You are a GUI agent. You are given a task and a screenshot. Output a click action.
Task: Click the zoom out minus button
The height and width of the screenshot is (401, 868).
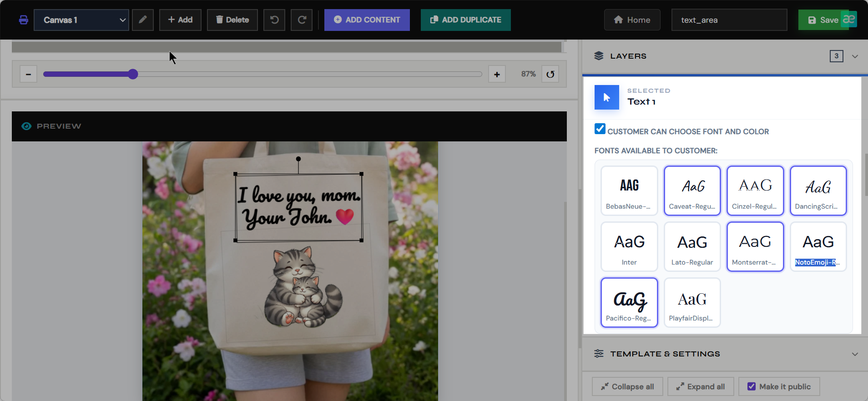click(x=28, y=74)
